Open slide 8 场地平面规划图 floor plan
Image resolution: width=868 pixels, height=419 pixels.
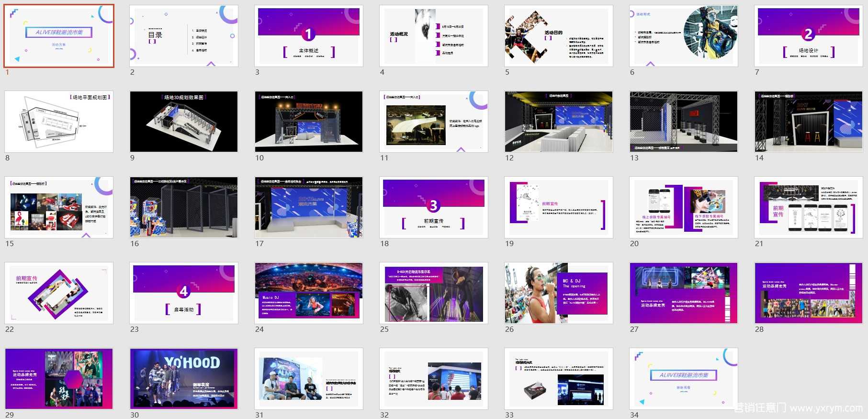click(59, 122)
